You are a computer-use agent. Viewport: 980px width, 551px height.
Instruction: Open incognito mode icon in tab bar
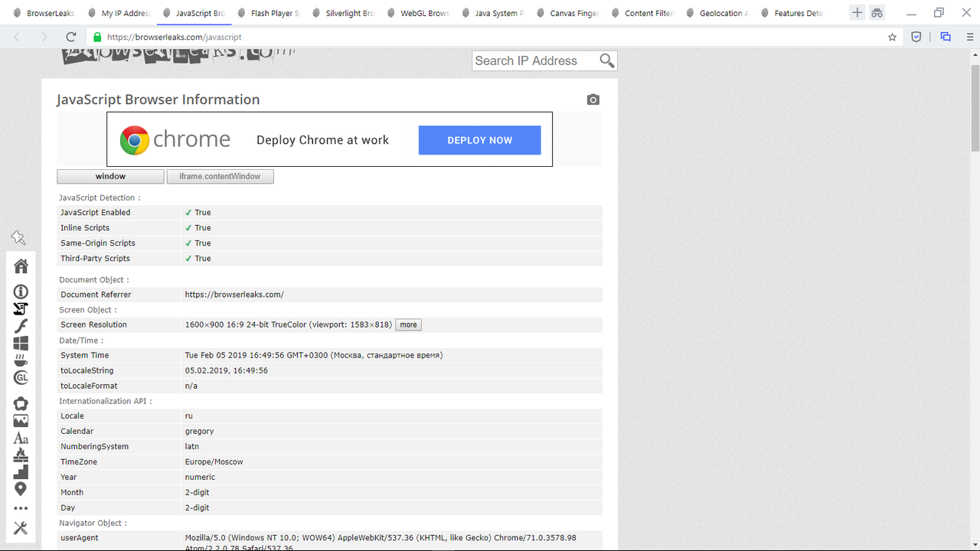coord(877,13)
